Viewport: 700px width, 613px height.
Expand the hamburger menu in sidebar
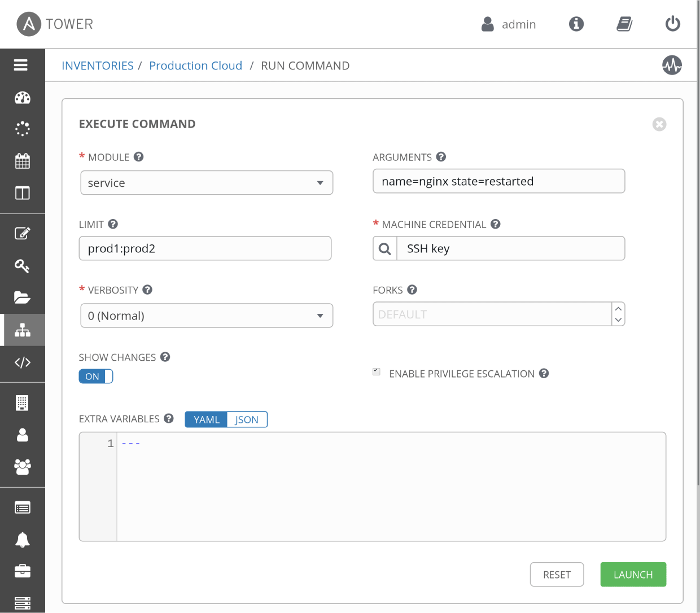pos(21,65)
